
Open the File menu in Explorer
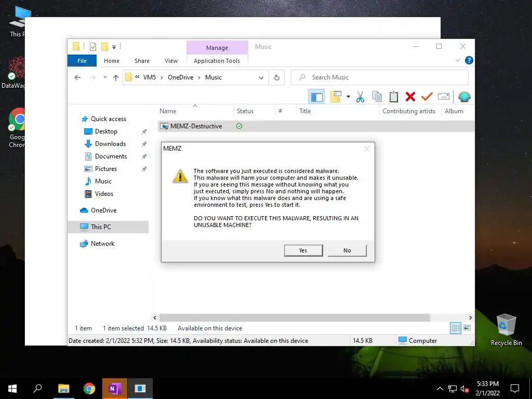pos(82,61)
